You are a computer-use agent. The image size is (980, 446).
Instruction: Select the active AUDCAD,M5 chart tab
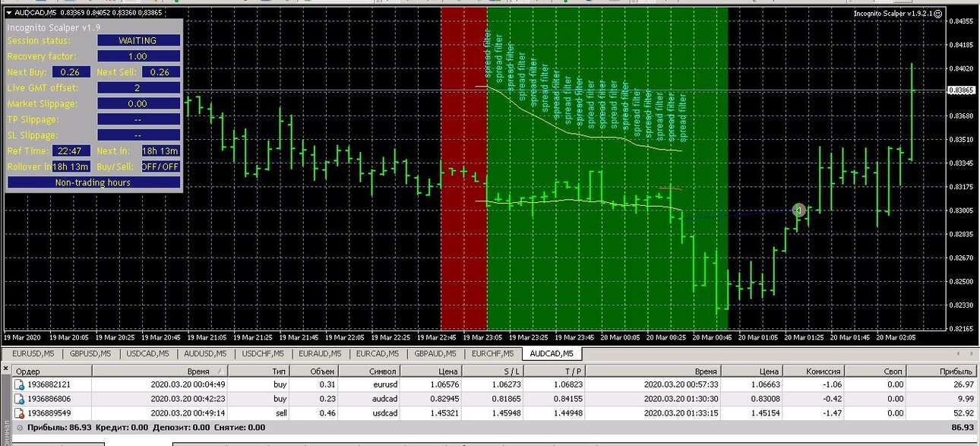point(552,353)
